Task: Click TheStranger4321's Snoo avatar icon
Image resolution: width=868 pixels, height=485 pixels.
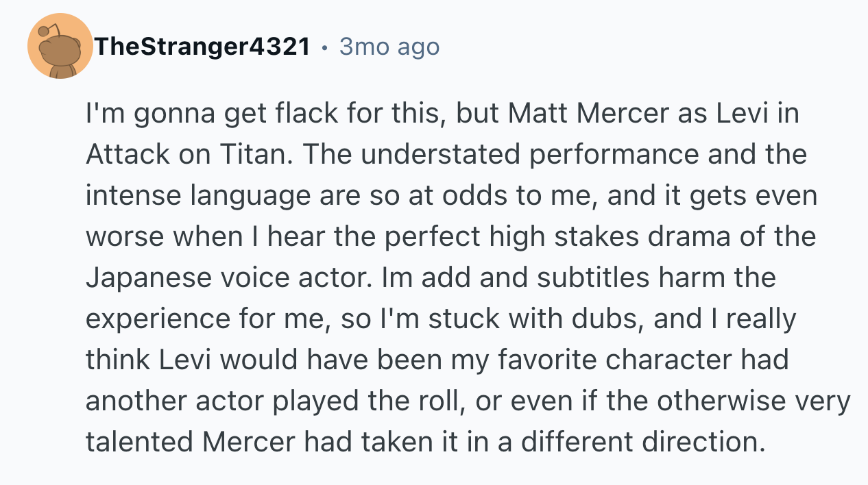Action: tap(60, 47)
